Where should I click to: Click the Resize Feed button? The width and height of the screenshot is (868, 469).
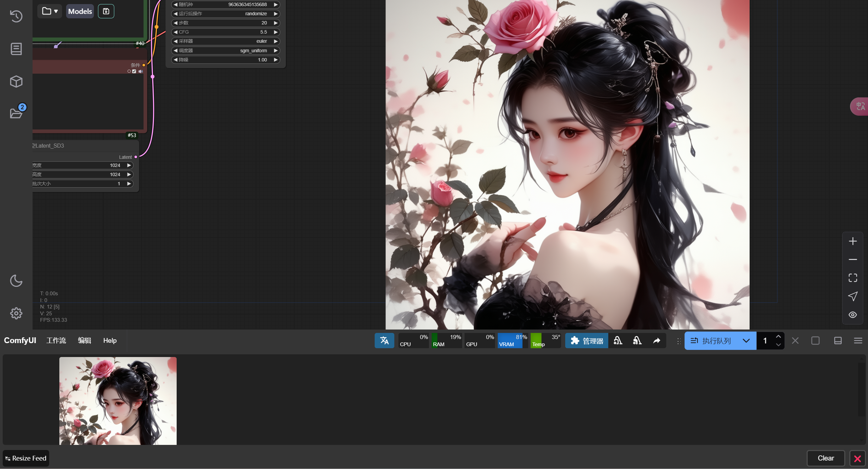(26, 458)
